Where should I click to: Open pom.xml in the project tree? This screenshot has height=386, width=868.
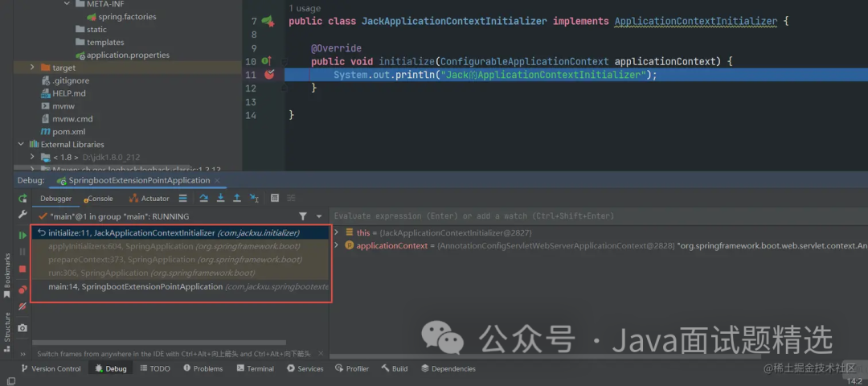coord(63,131)
